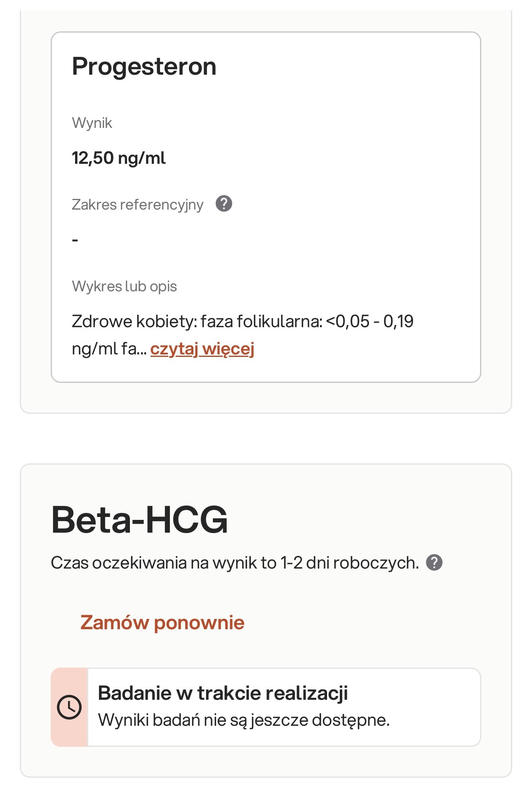Tap the dash under reference range

[75, 239]
